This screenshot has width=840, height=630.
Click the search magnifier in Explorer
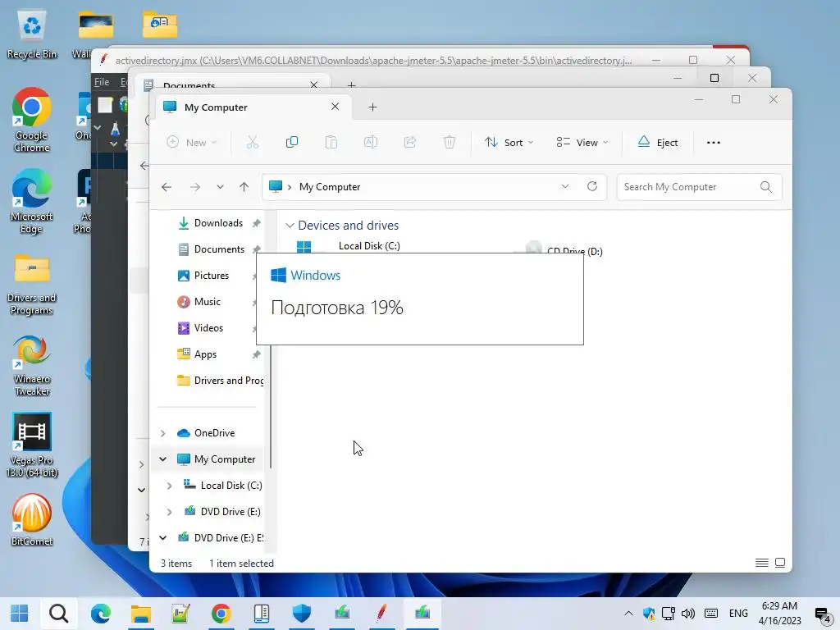766,187
